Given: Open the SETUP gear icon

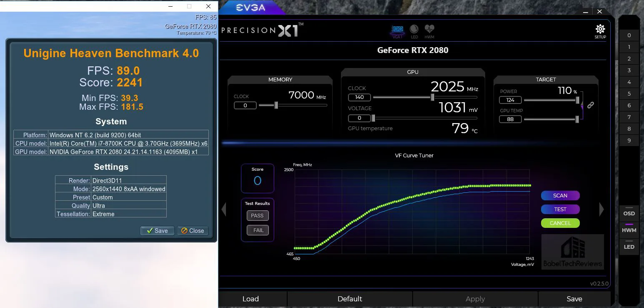Looking at the screenshot, I should [600, 31].
